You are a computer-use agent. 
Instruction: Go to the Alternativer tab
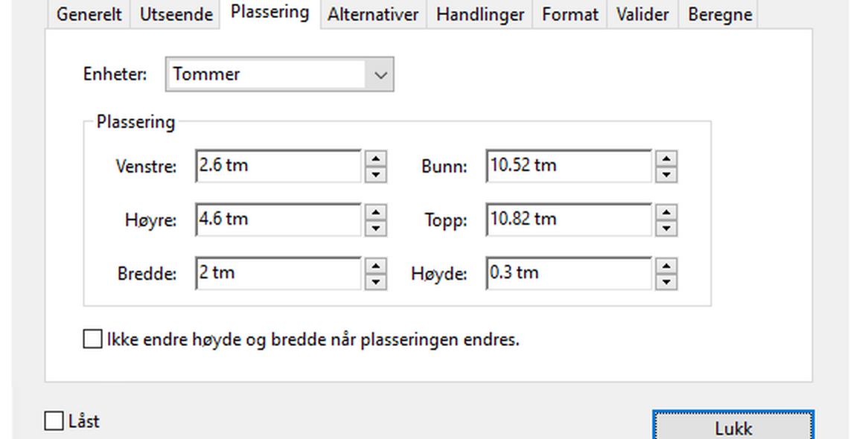point(373,15)
